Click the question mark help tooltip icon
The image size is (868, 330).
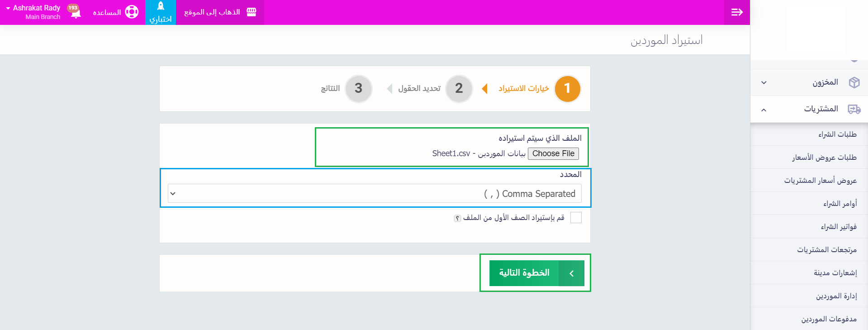[457, 218]
